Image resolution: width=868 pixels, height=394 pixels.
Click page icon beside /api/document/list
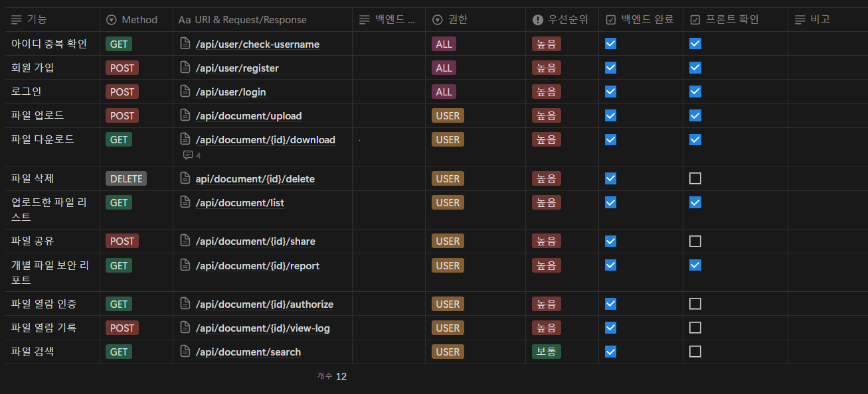click(x=186, y=202)
